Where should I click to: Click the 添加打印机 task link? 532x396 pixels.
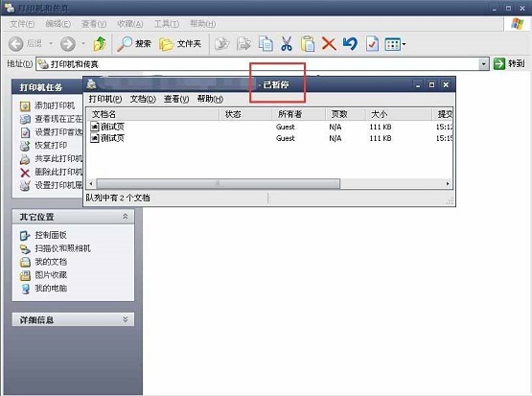coord(55,105)
